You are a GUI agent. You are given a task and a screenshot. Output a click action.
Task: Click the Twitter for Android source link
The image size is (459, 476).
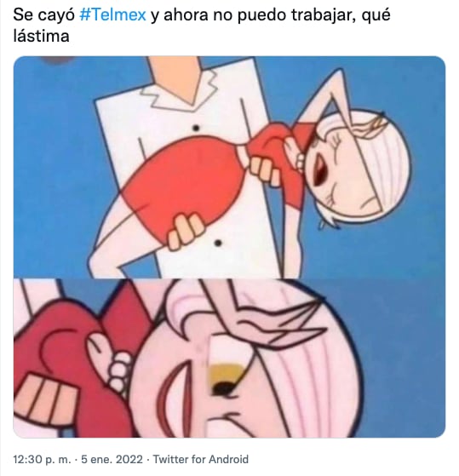coord(201,459)
